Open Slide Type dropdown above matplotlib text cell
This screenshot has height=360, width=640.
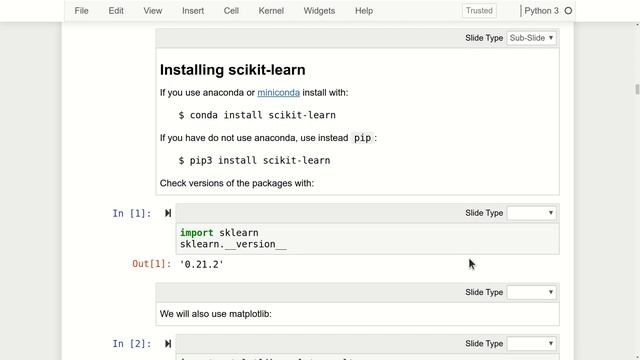(531, 292)
